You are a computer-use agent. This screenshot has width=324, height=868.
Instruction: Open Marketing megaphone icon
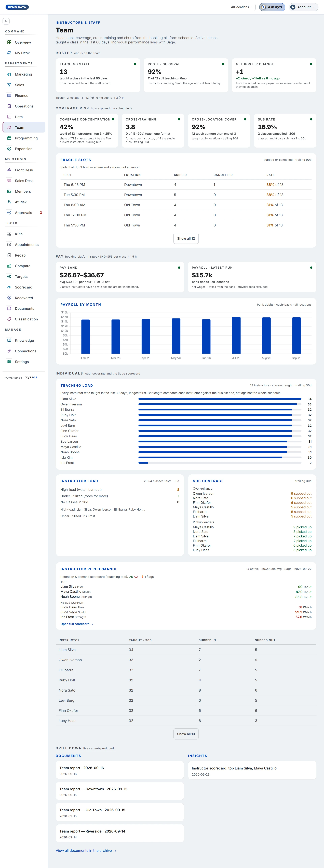click(x=9, y=74)
